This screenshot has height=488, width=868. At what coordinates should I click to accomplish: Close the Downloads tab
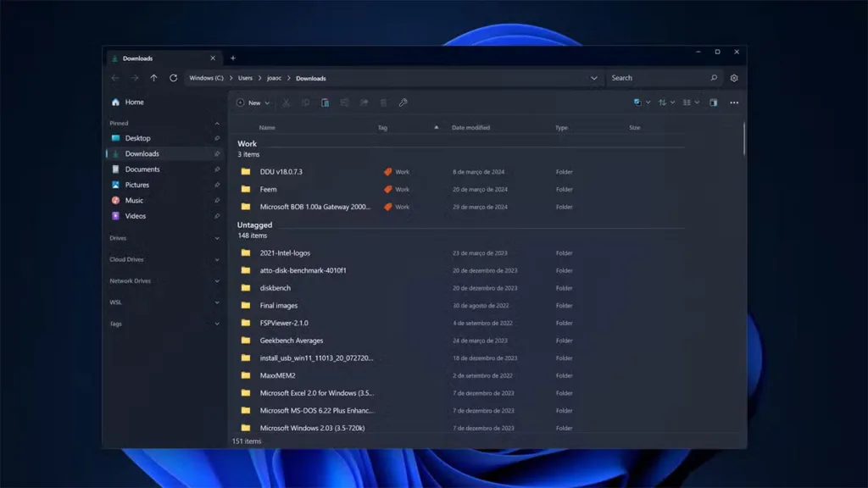click(x=213, y=58)
